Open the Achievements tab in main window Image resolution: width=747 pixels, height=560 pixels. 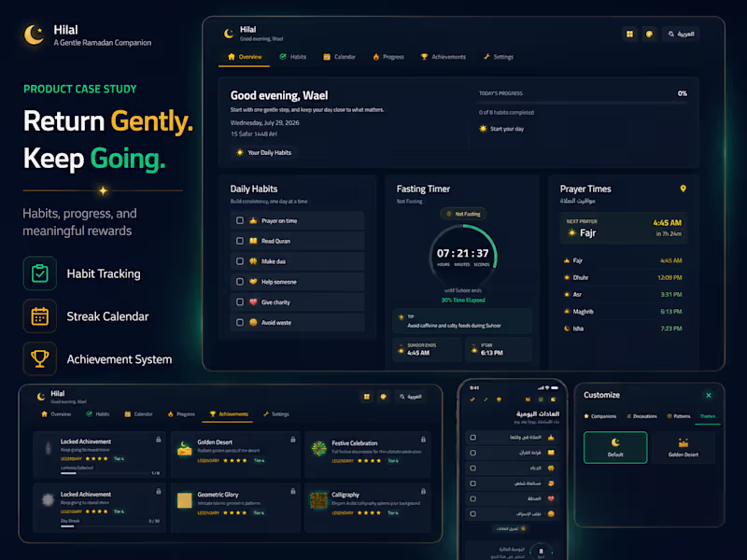(x=443, y=57)
